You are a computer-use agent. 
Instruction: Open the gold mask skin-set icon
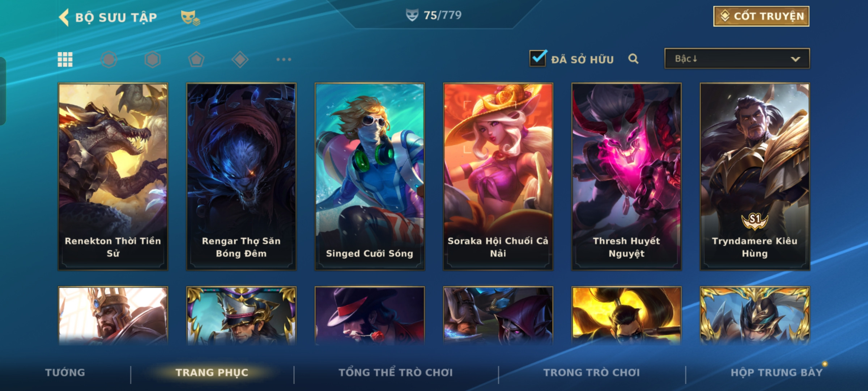tap(190, 17)
